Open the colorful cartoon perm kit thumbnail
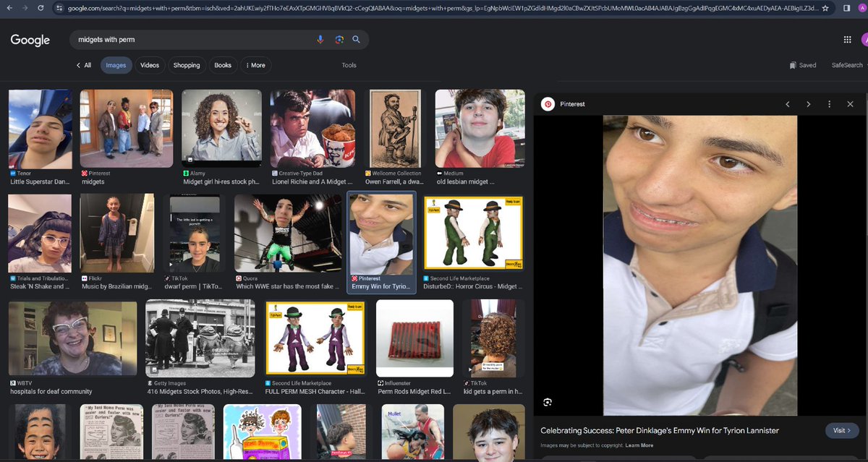 (x=262, y=432)
